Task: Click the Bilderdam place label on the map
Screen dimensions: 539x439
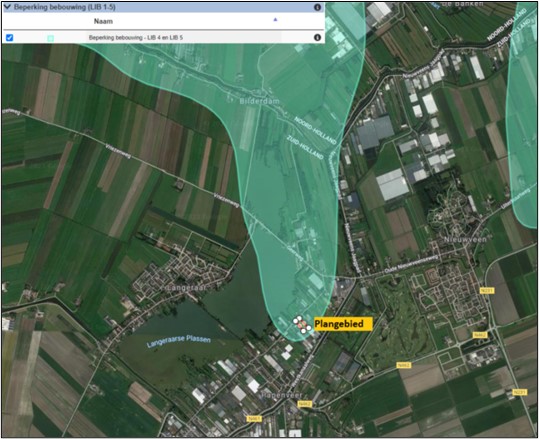Action: click(259, 101)
